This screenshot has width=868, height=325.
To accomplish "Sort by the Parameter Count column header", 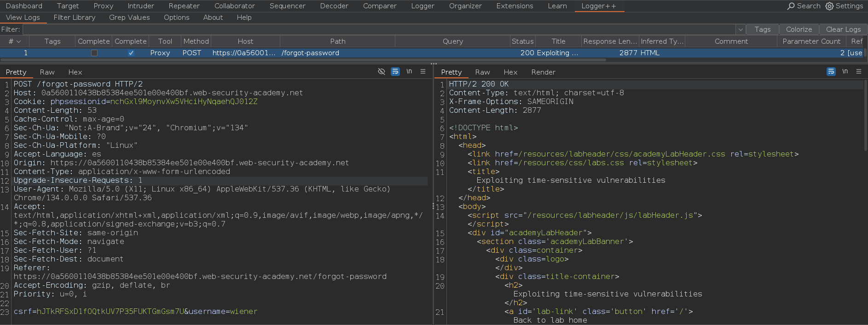I will (x=811, y=41).
